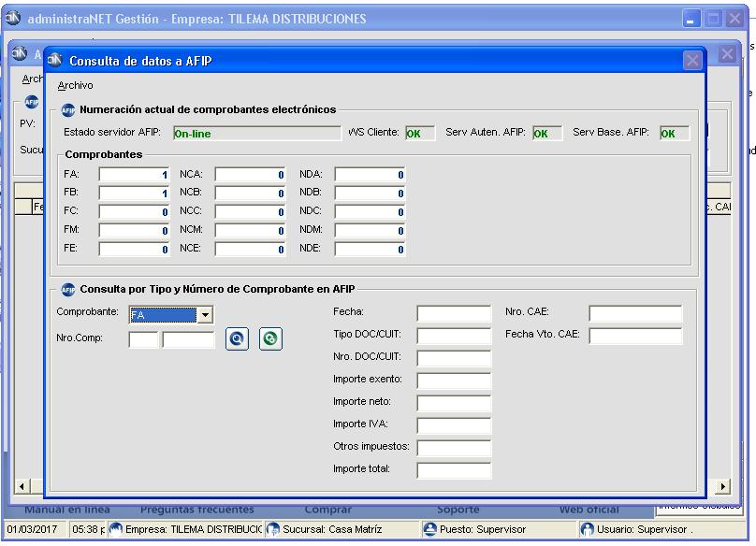Click the Importe IVA field

pos(454,425)
